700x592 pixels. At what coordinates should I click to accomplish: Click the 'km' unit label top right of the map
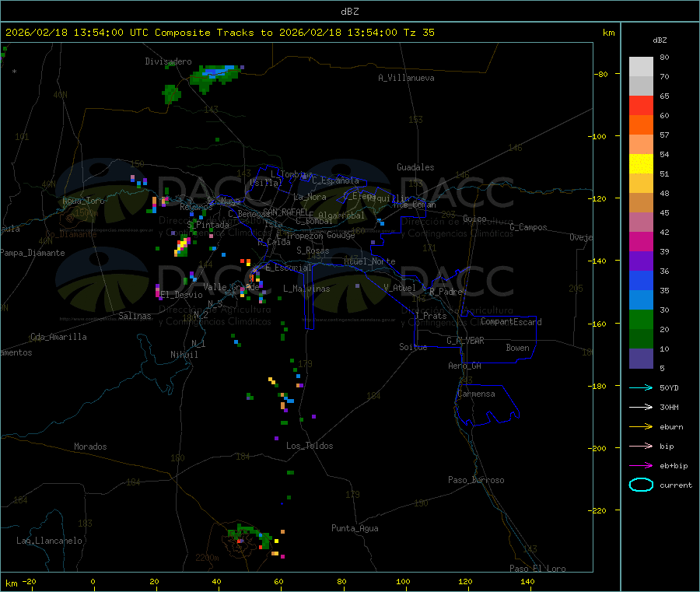(609, 33)
